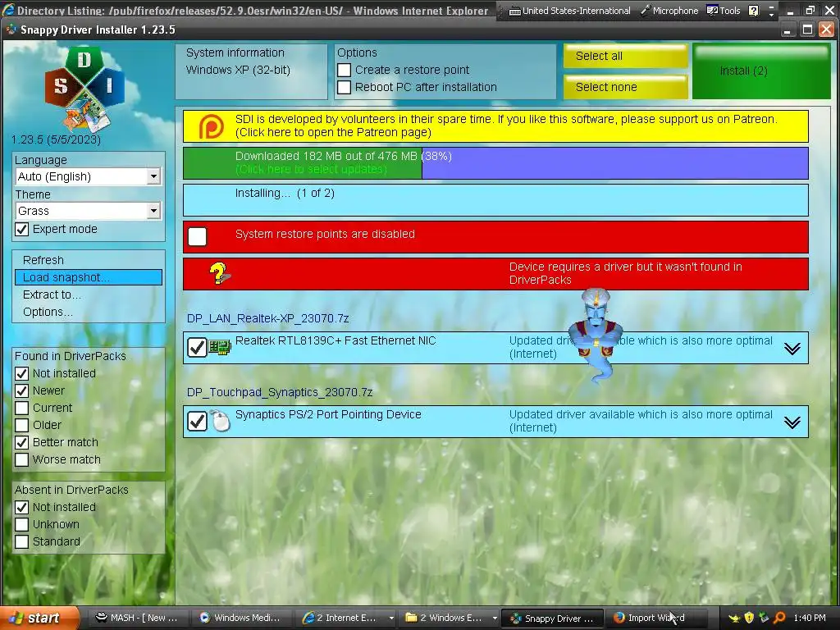Click the Patreon logo icon
The width and height of the screenshot is (840, 630).
coord(211,127)
